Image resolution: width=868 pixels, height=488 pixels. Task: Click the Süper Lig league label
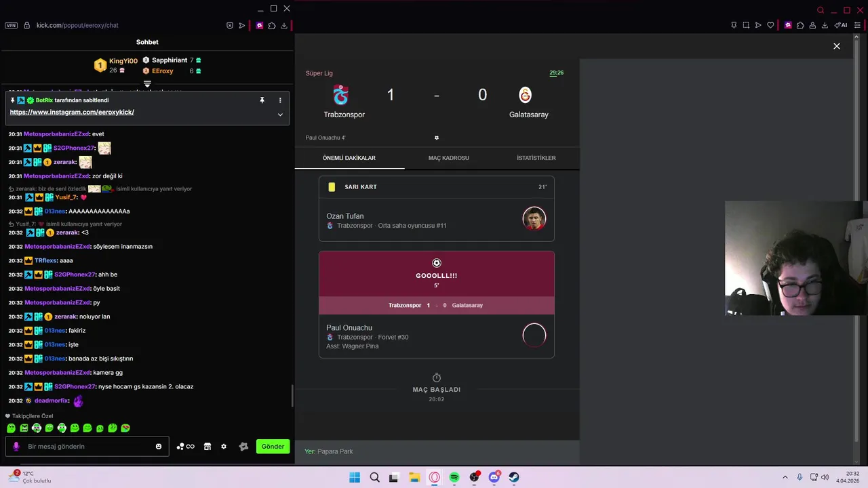click(x=319, y=73)
